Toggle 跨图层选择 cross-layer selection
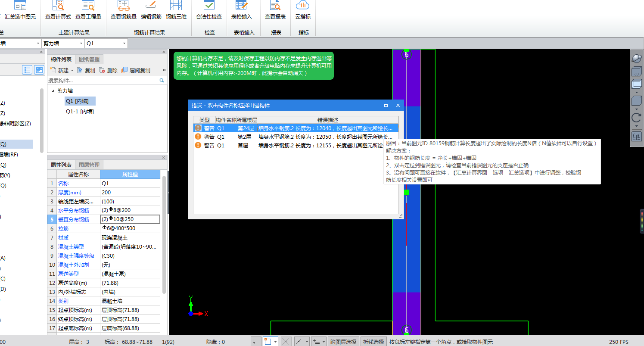The width and height of the screenshot is (644, 346). click(x=343, y=342)
